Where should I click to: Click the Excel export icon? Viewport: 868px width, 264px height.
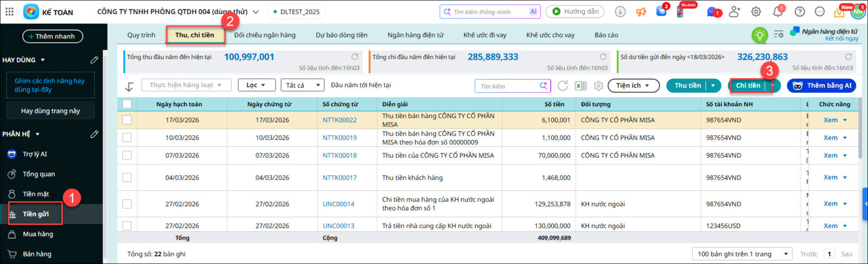[x=580, y=86]
